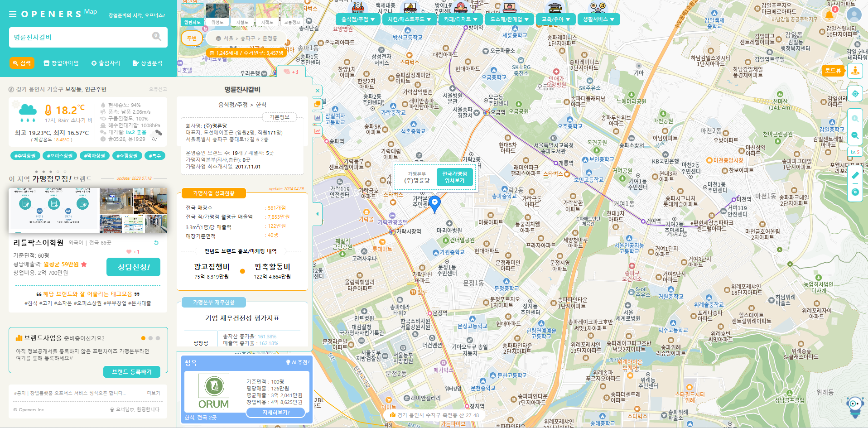Viewport: 868px width, 428px height.
Task: Open 서울 > 송파구 > 문정동 region selector
Action: (246, 38)
